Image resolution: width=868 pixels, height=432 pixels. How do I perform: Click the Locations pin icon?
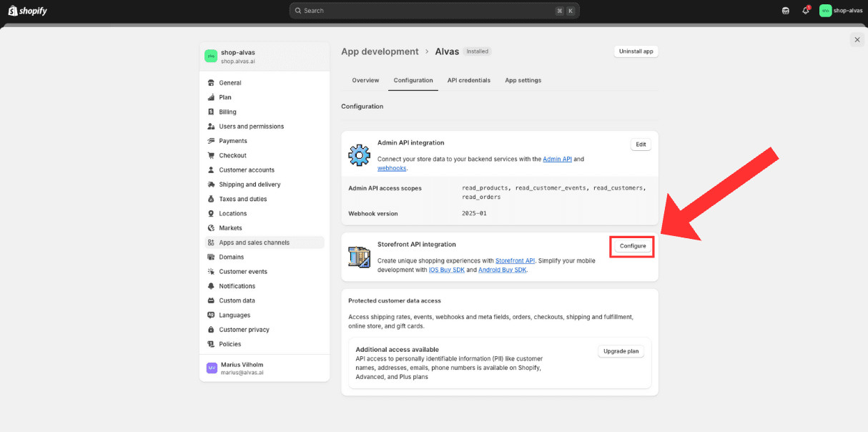[x=211, y=213]
